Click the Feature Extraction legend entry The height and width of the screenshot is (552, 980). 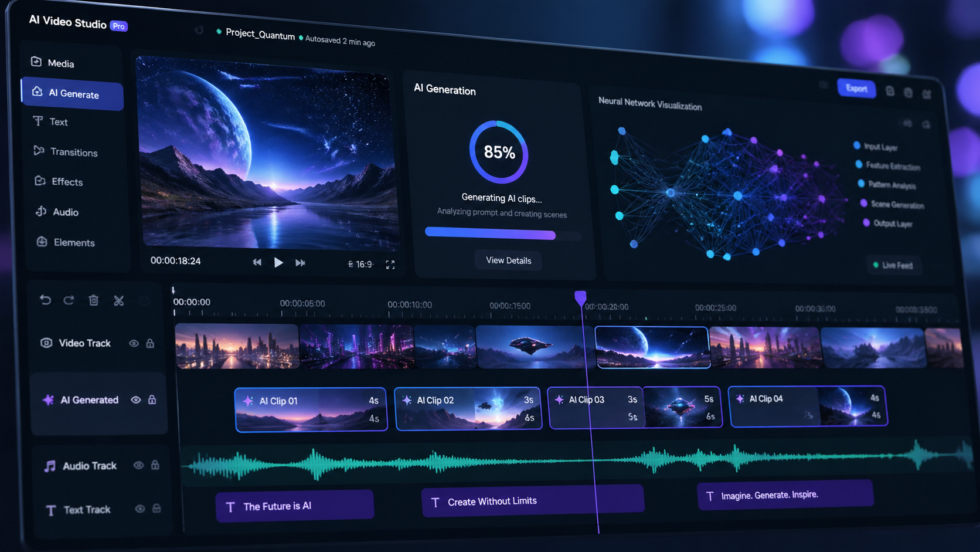click(x=888, y=165)
